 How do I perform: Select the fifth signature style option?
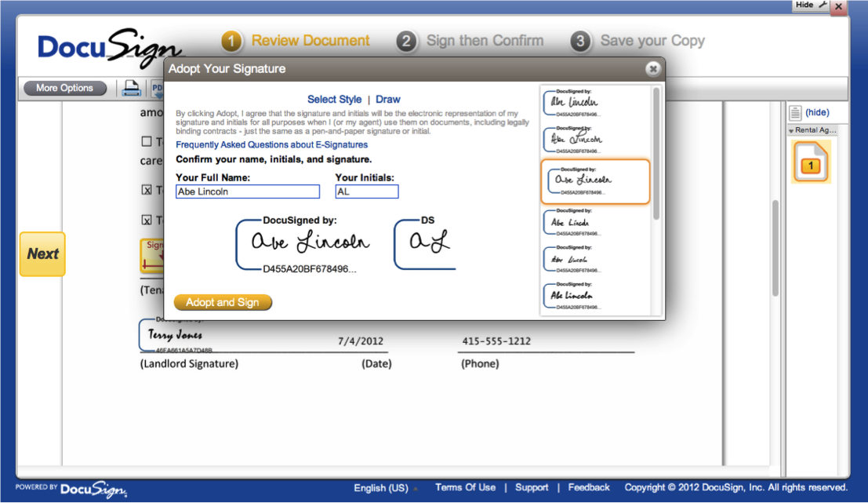point(573,259)
